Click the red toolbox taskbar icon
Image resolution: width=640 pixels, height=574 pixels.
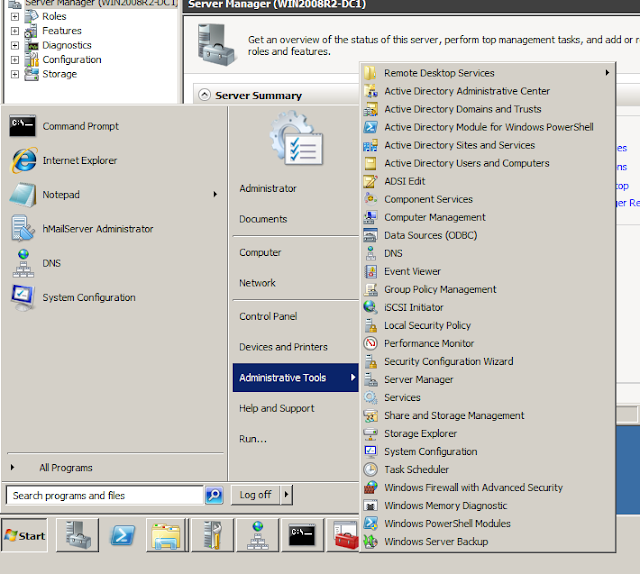pos(344,535)
